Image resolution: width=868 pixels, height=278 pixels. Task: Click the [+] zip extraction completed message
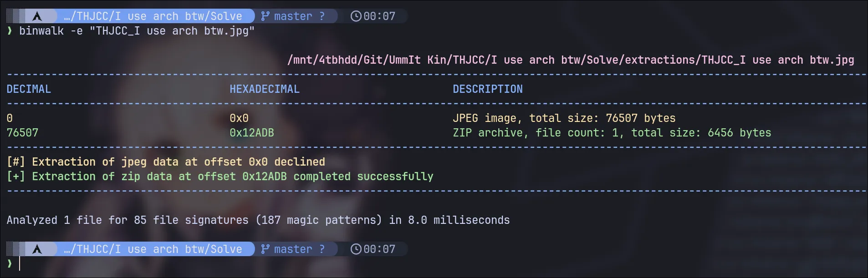tap(220, 177)
